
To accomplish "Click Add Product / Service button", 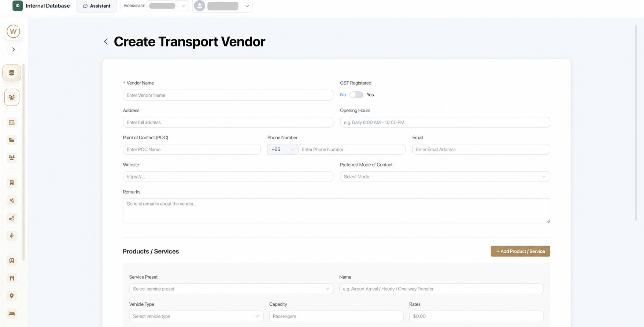I will [521, 251].
